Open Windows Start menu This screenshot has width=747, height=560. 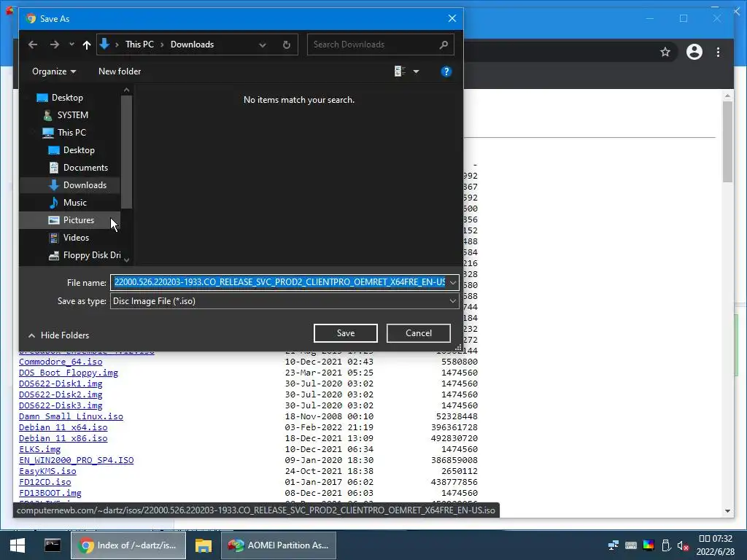pyautogui.click(x=18, y=545)
